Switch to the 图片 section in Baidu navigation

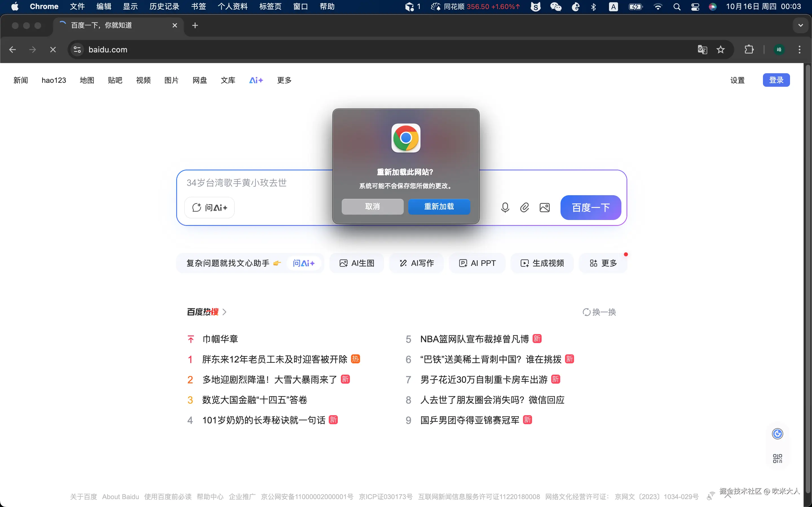(x=171, y=80)
